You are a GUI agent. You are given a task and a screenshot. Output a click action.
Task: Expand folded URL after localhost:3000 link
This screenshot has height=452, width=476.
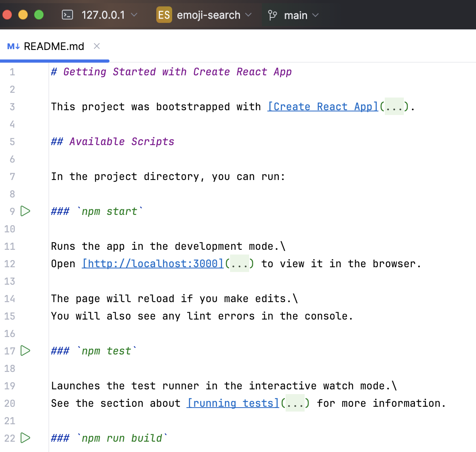[240, 264]
